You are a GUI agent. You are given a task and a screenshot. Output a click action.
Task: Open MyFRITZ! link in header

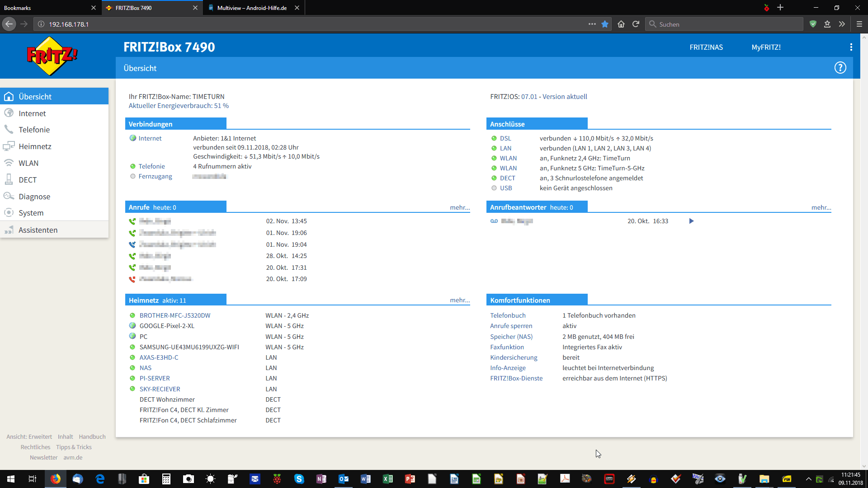point(766,47)
